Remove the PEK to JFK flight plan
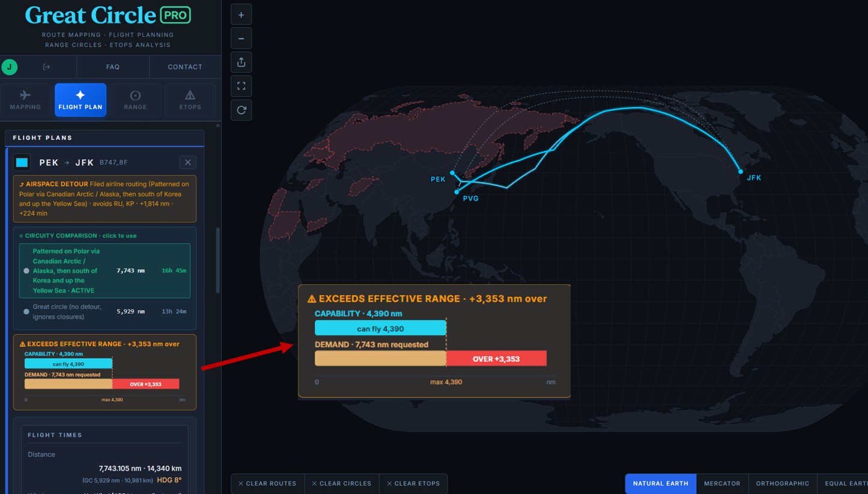Image resolution: width=868 pixels, height=494 pixels. (188, 162)
